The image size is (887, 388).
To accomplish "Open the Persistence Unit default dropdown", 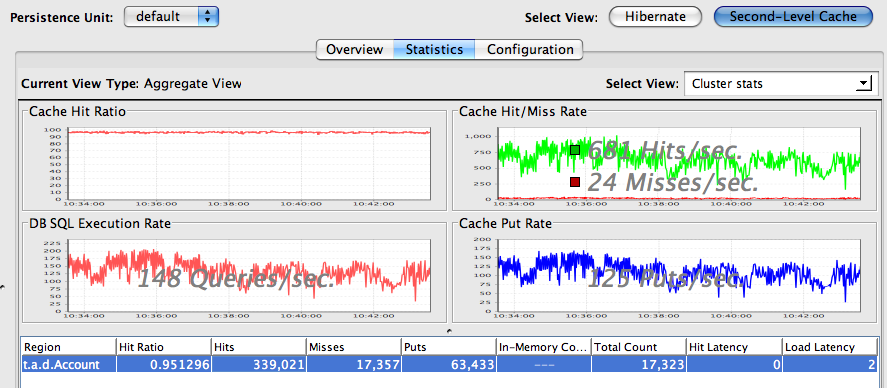I will pyautogui.click(x=171, y=16).
